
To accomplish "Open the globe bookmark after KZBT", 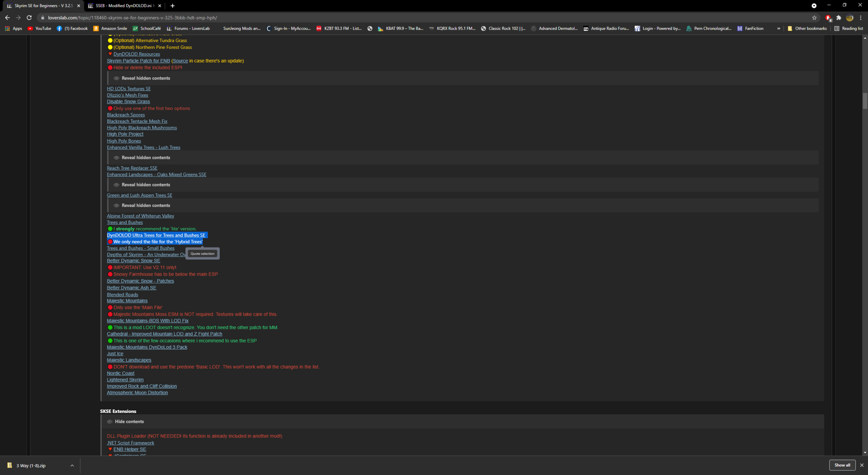I will (x=370, y=28).
